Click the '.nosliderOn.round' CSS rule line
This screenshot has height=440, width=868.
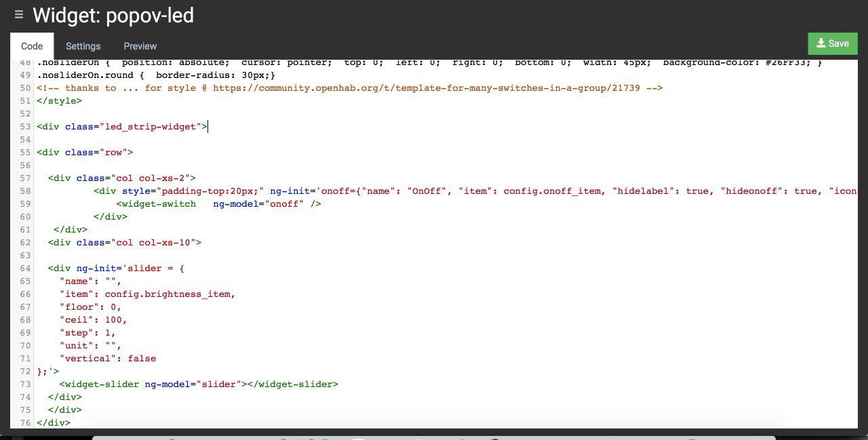coord(156,75)
